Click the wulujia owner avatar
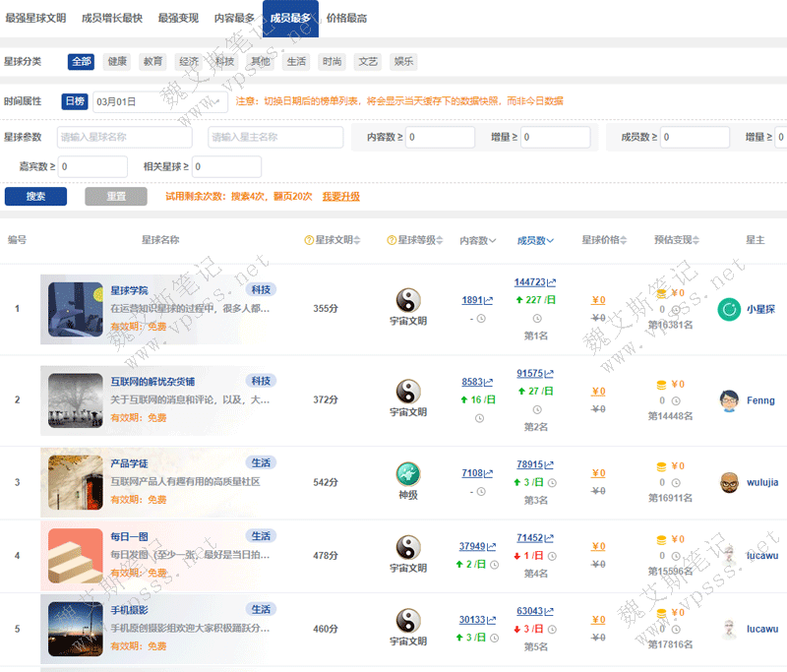This screenshot has width=787, height=672. click(729, 482)
